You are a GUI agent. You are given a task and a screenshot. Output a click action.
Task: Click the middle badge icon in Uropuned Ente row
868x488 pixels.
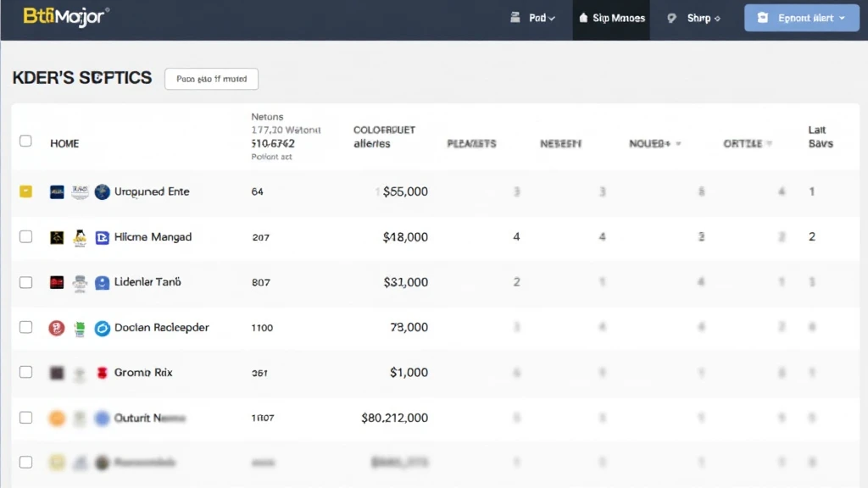(x=80, y=192)
